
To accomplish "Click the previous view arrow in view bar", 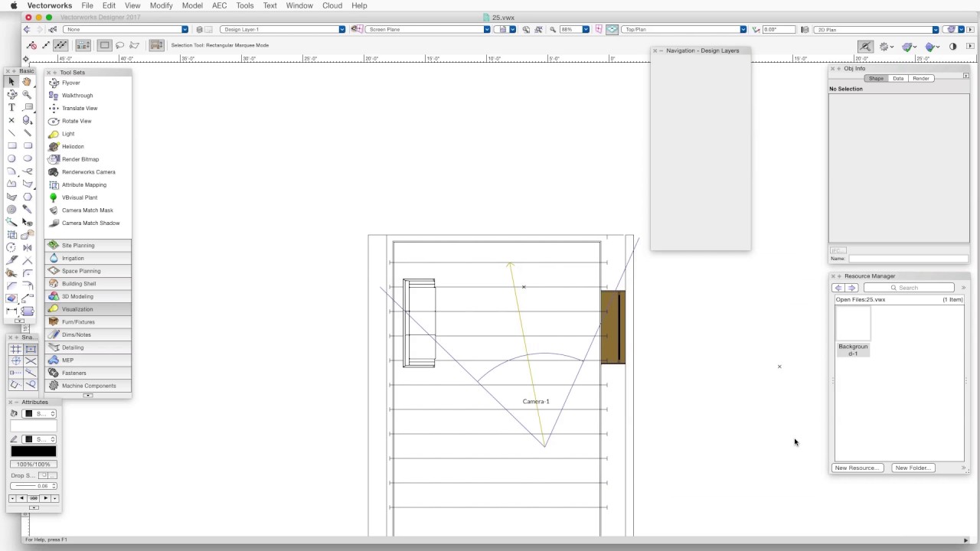I will pyautogui.click(x=27, y=30).
